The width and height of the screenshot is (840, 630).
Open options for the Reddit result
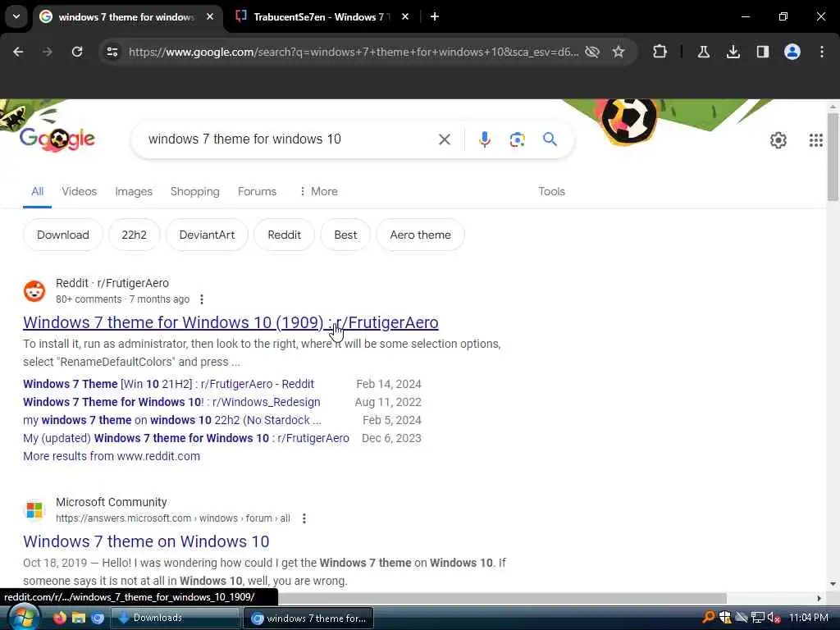coord(202,299)
